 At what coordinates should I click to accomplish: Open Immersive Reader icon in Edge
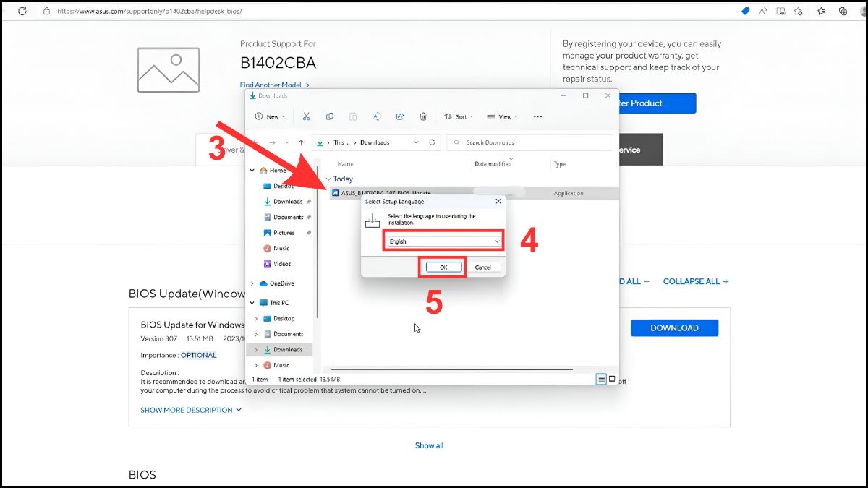(780, 11)
